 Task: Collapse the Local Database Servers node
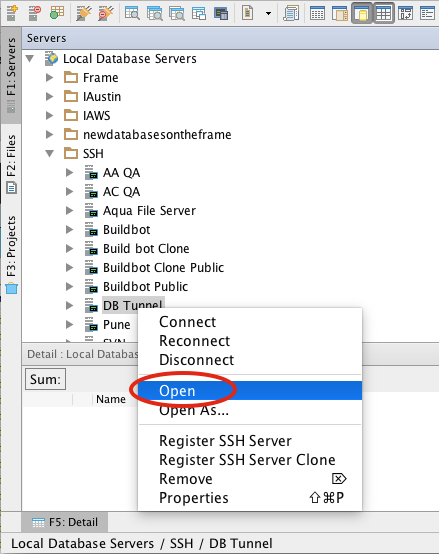click(30, 59)
